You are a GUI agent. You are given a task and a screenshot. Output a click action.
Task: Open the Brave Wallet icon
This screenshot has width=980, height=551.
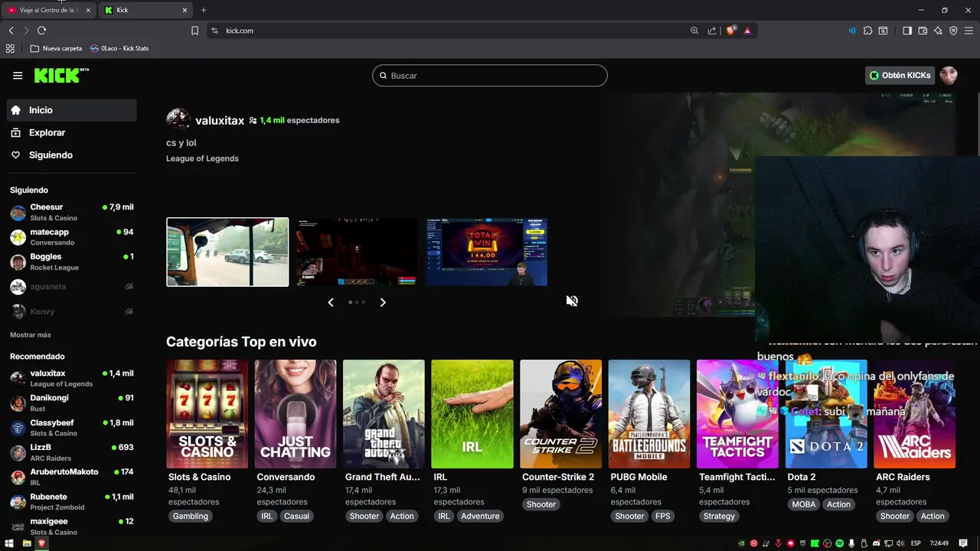pos(923,31)
